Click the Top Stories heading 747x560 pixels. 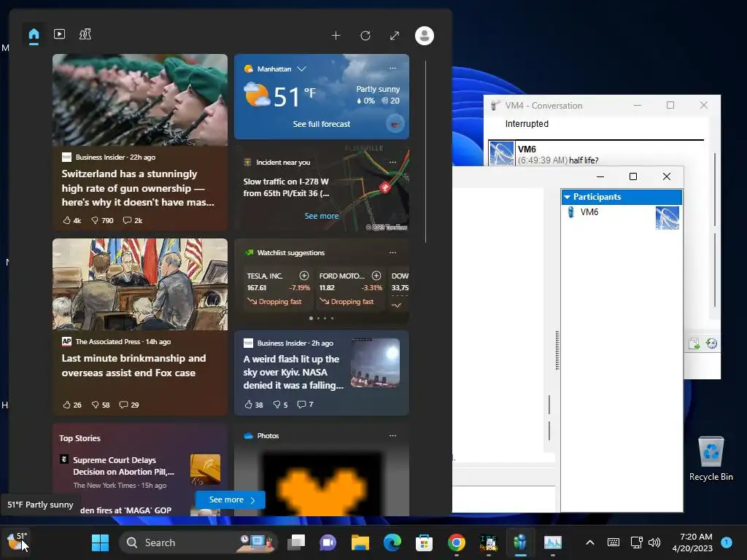click(80, 438)
